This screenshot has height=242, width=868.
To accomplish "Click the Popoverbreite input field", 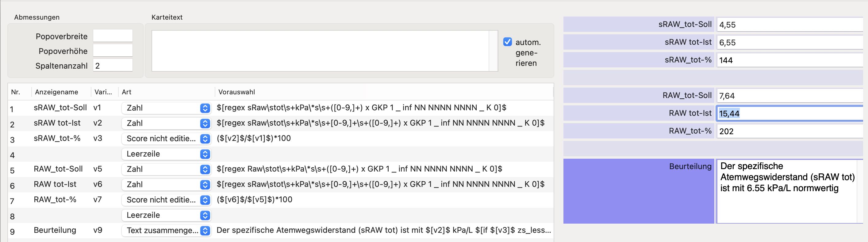I will [x=113, y=36].
